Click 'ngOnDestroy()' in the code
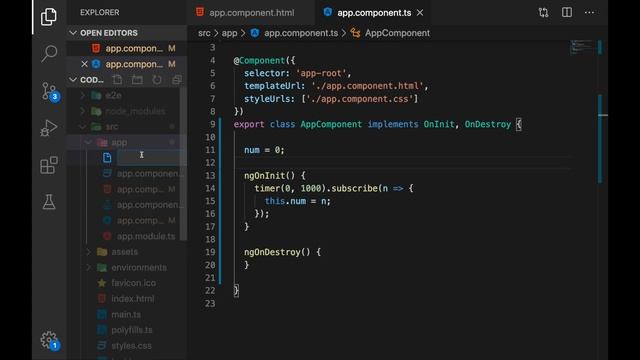 click(277, 252)
